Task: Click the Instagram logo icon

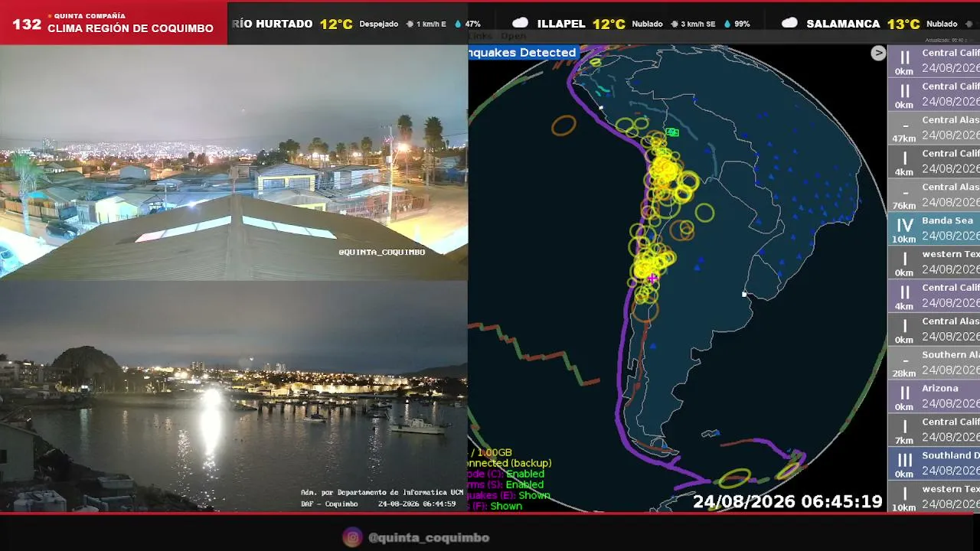Action: coord(352,537)
